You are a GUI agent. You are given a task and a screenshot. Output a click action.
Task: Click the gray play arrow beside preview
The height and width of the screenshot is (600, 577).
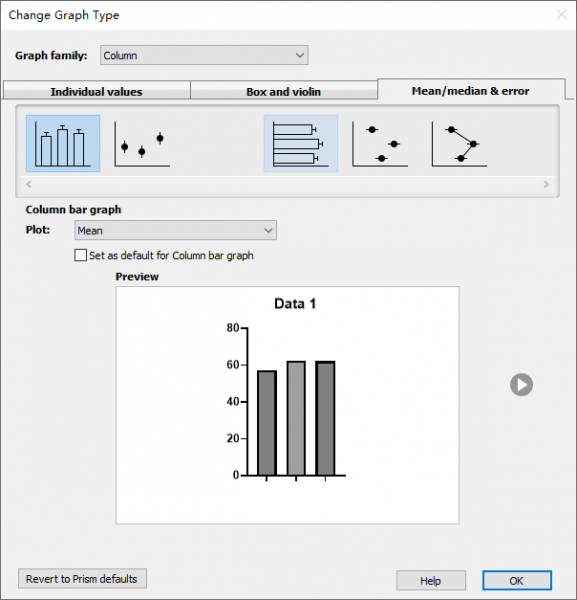click(x=521, y=385)
